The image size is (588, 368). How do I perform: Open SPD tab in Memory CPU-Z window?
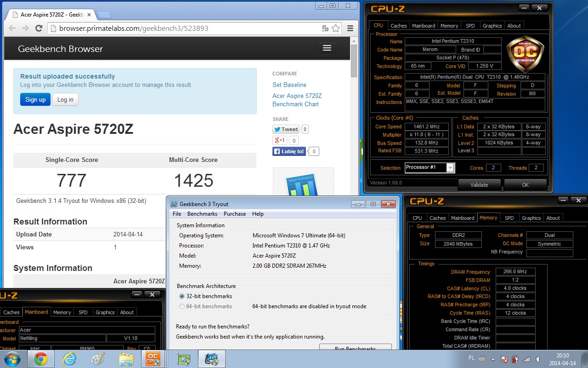pos(509,218)
